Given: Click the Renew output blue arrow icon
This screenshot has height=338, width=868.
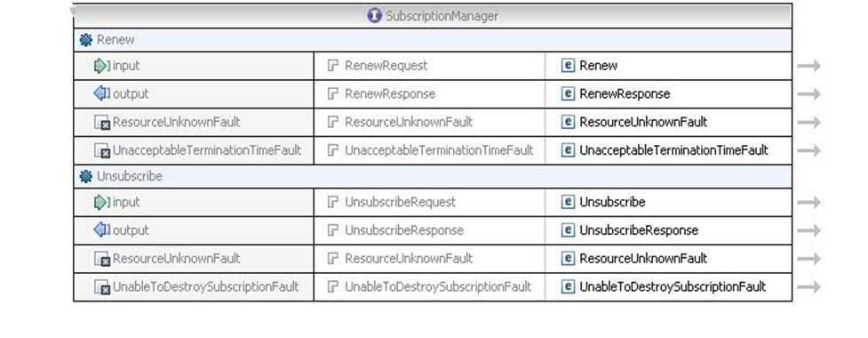Looking at the screenshot, I should pos(102,93).
